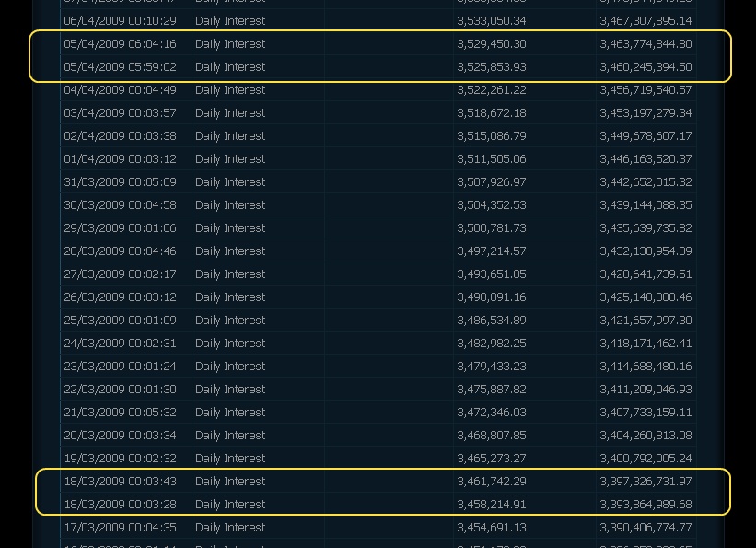The image size is (756, 548).
Task: Select balance 3,442,652,015.32
Action: point(646,182)
